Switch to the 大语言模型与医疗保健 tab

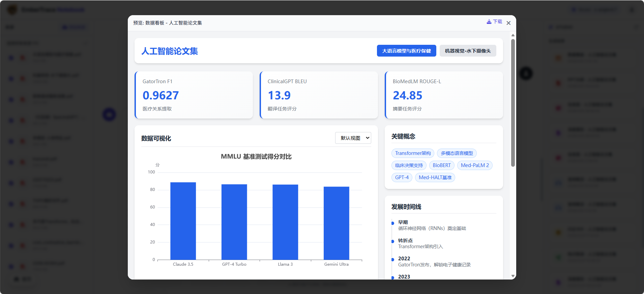(406, 51)
